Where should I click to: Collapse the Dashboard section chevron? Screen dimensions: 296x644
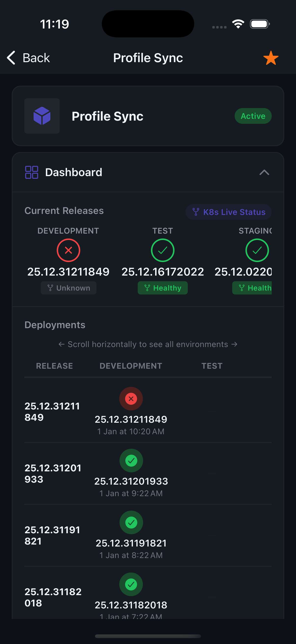click(264, 172)
